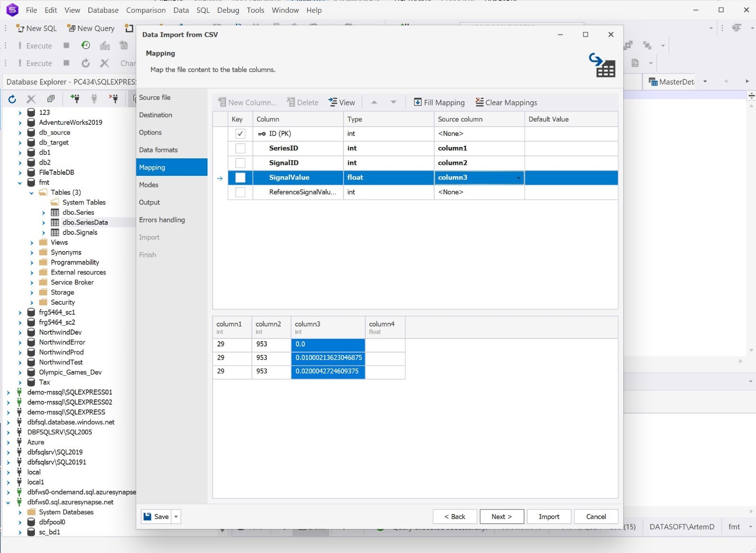Click the MasterDetail document icon

(653, 82)
